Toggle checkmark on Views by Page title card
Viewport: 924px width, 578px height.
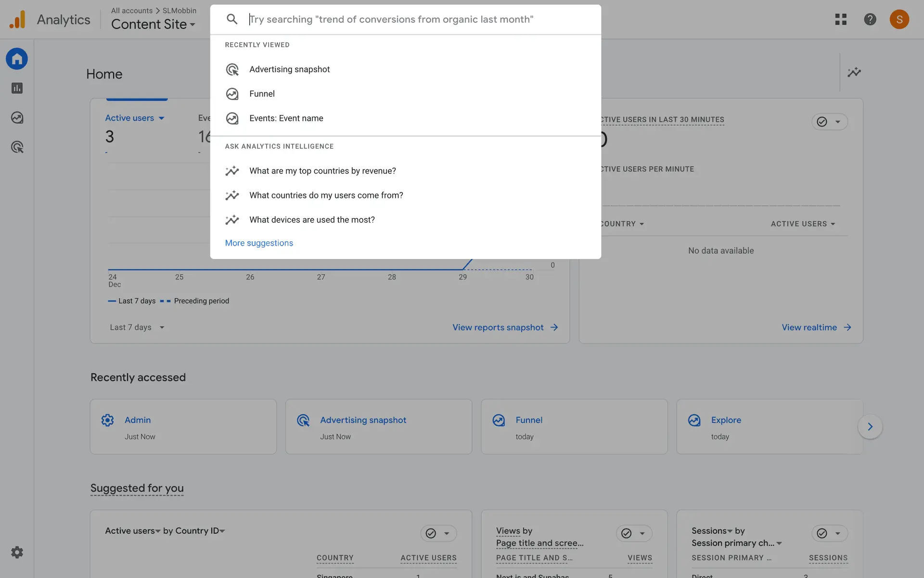click(626, 533)
